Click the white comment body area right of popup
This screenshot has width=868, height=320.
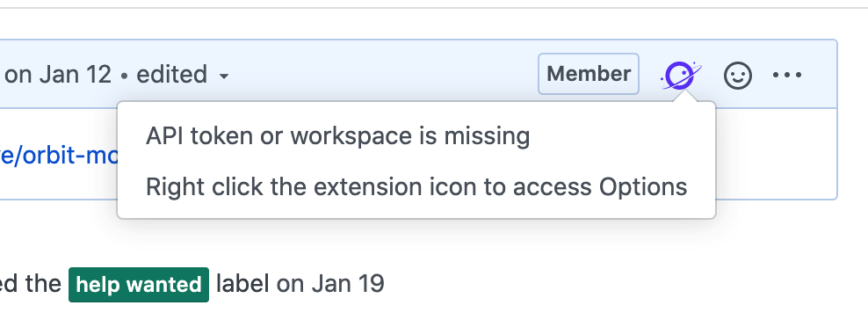776,153
